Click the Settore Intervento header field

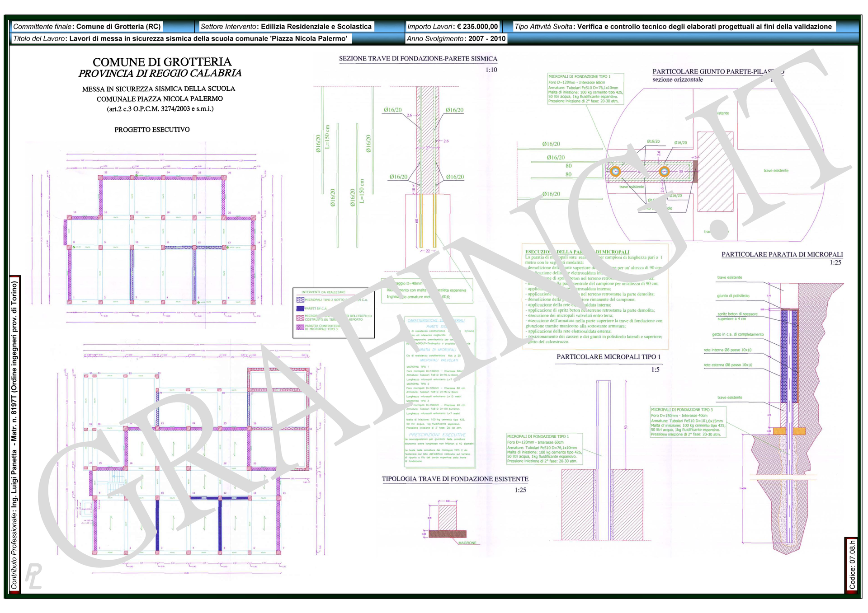click(x=286, y=27)
